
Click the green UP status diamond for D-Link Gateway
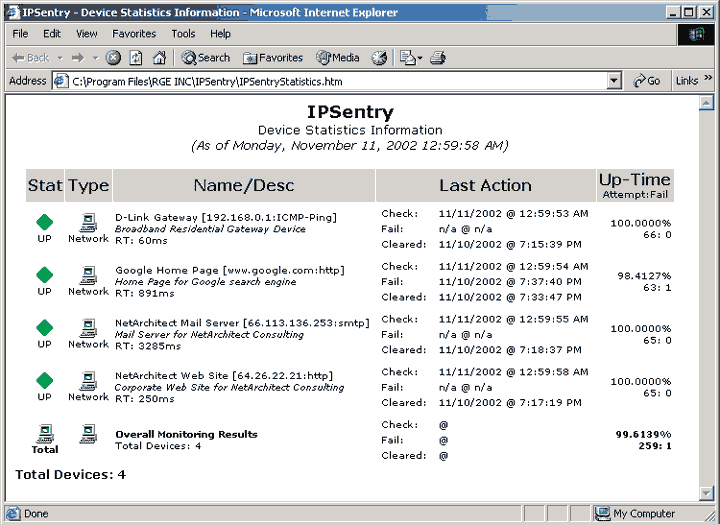44,222
